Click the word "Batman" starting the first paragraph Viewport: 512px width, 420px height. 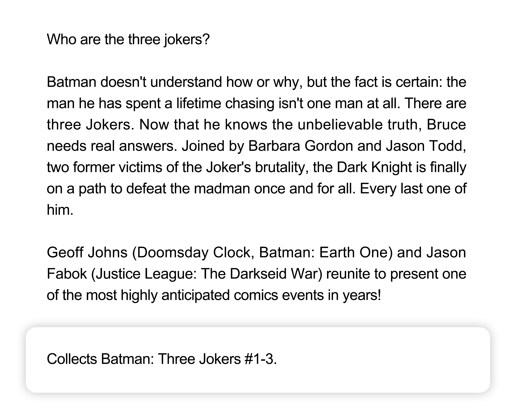[x=71, y=82]
